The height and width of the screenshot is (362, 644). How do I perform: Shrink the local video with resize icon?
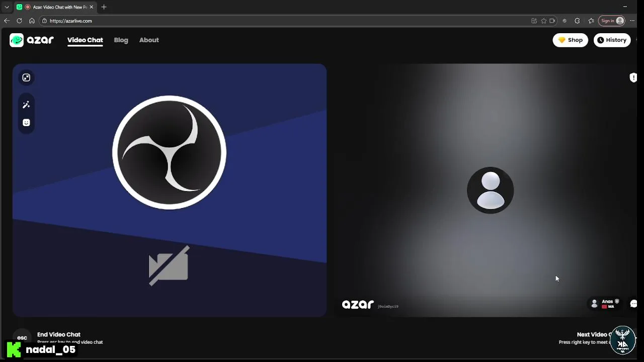[x=26, y=77]
